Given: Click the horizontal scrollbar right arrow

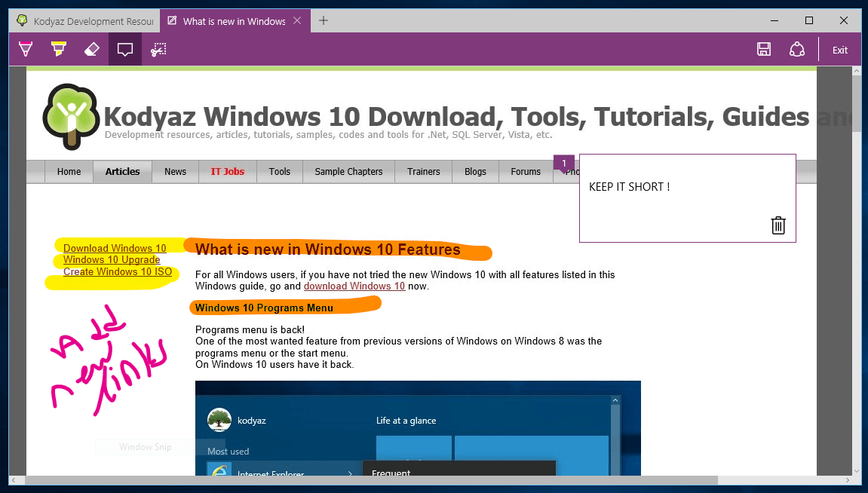Looking at the screenshot, I should click(x=848, y=479).
